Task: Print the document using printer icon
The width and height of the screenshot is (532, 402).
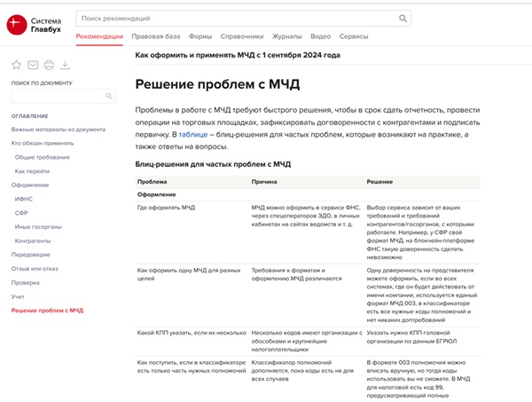Action: coord(49,65)
